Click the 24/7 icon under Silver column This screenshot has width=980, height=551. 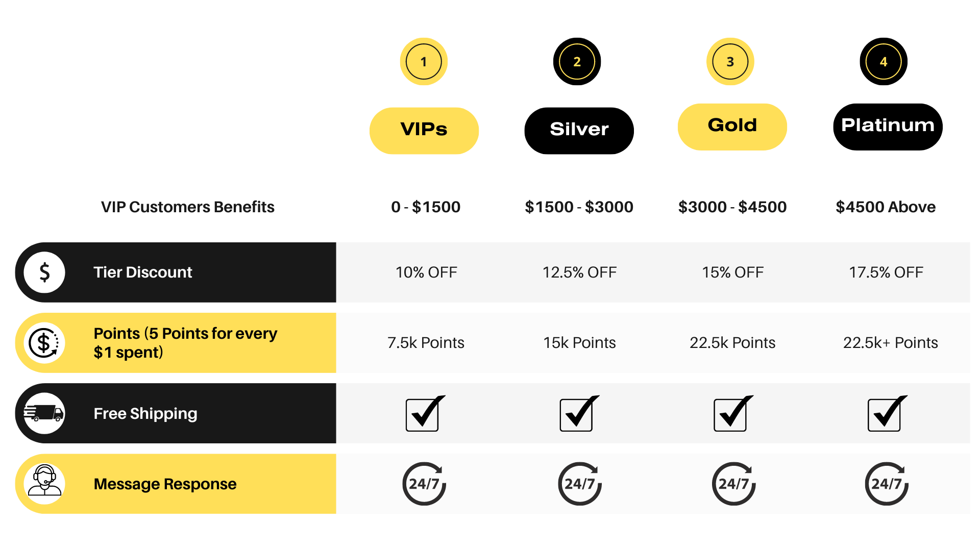coord(580,484)
